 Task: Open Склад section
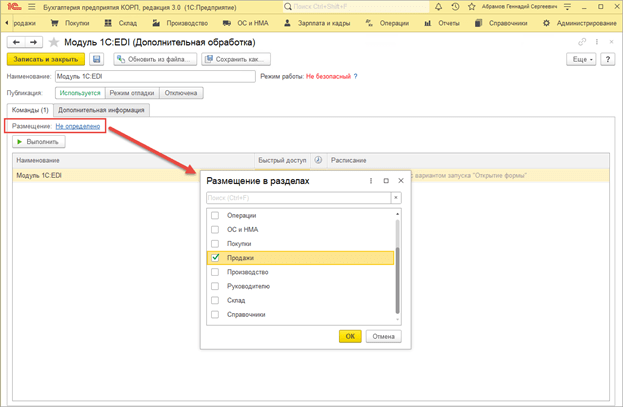click(x=121, y=23)
